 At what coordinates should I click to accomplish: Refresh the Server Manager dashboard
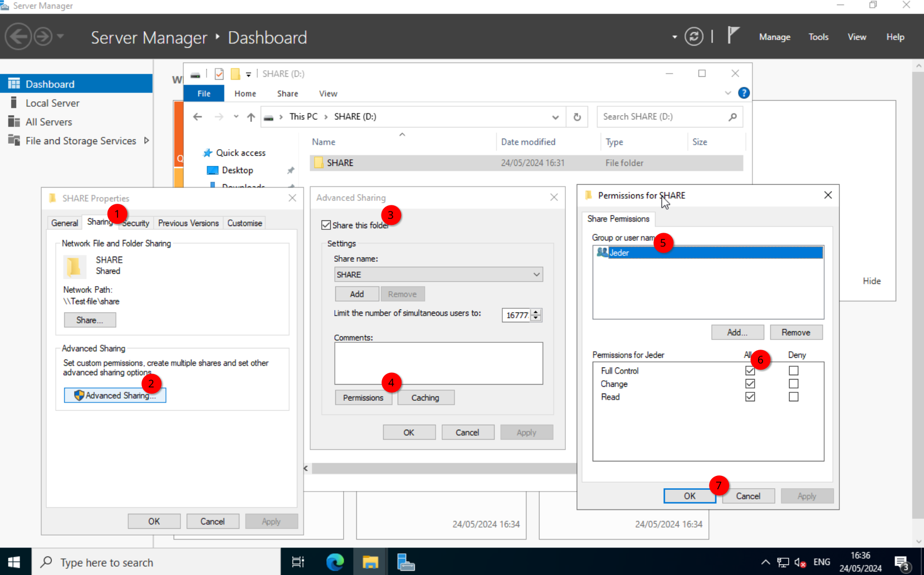point(694,37)
